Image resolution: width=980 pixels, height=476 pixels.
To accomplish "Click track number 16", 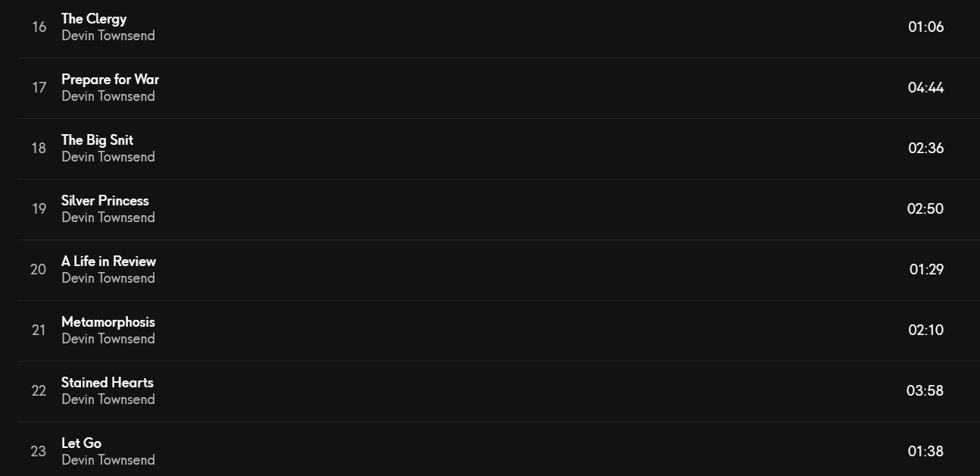I will tap(39, 27).
